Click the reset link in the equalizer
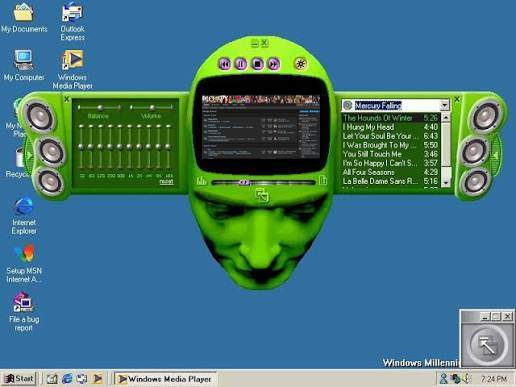This screenshot has width=516, height=387. click(x=166, y=182)
